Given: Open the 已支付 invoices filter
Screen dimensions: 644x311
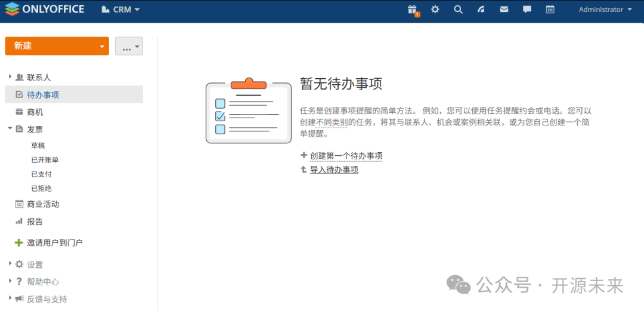Looking at the screenshot, I should point(42,174).
